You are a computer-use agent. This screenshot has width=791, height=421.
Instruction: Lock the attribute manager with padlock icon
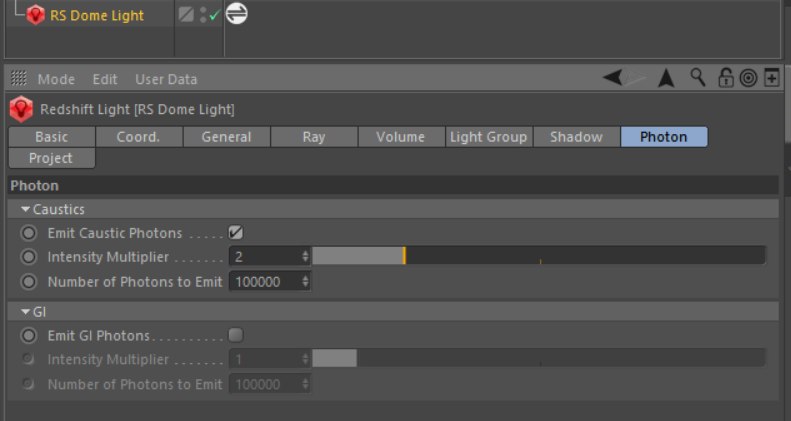pyautogui.click(x=725, y=78)
